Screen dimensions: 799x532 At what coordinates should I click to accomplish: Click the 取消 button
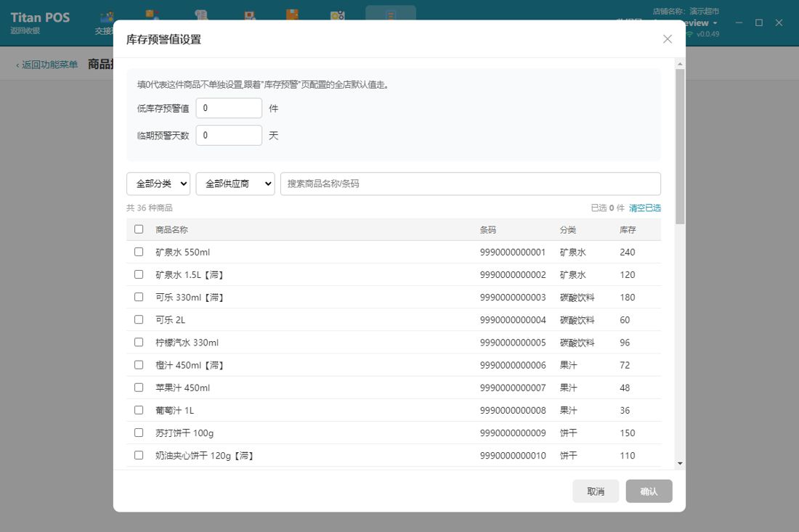click(596, 491)
